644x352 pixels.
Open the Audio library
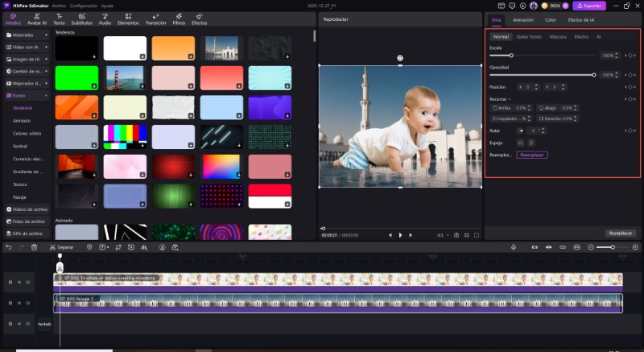click(x=105, y=19)
